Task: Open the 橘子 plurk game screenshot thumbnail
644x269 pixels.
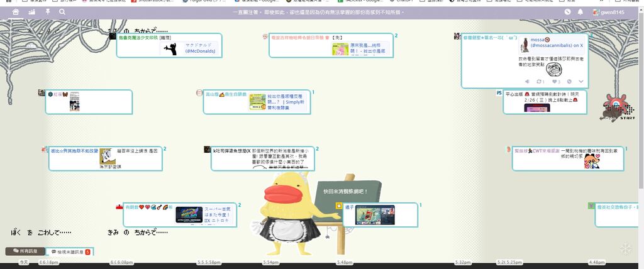Action: pos(375,215)
